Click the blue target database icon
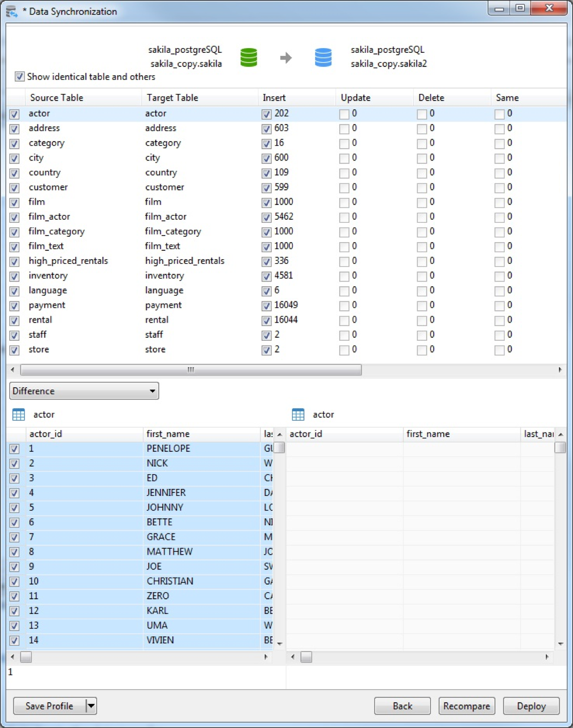The image size is (573, 728). coord(323,57)
